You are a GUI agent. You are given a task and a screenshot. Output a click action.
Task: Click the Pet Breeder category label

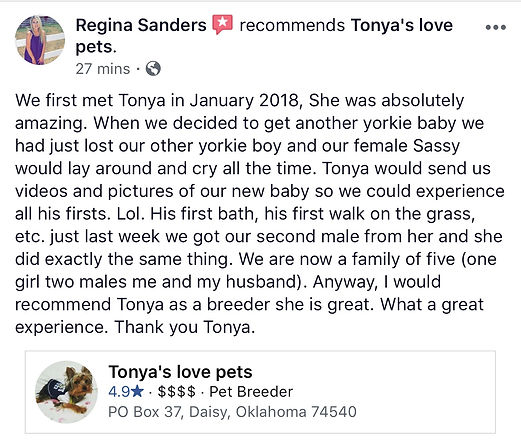coord(251,392)
